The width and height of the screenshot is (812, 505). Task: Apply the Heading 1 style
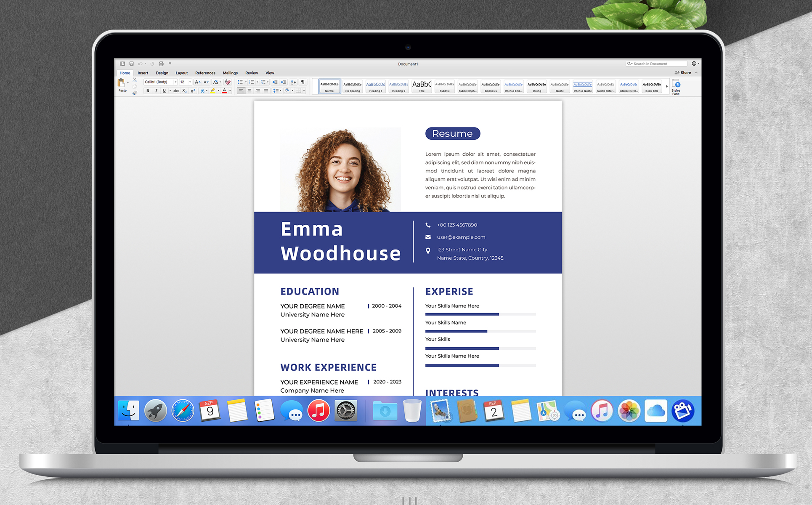click(375, 86)
